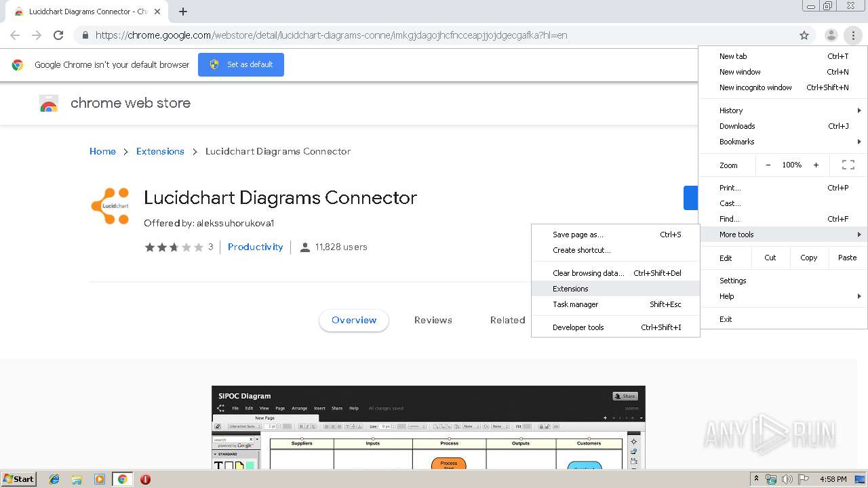The width and height of the screenshot is (868, 488).
Task: Open the profile avatar icon
Action: coord(831,35)
